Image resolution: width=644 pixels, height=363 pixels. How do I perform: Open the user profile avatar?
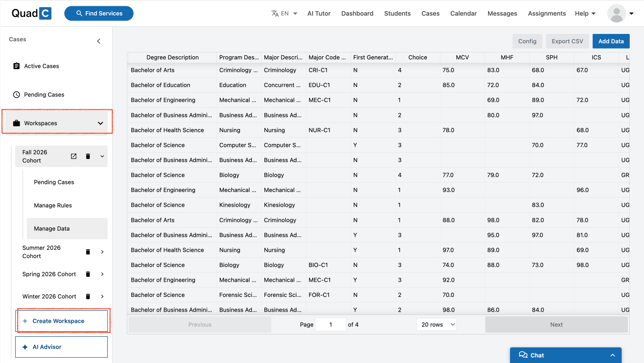click(x=616, y=13)
